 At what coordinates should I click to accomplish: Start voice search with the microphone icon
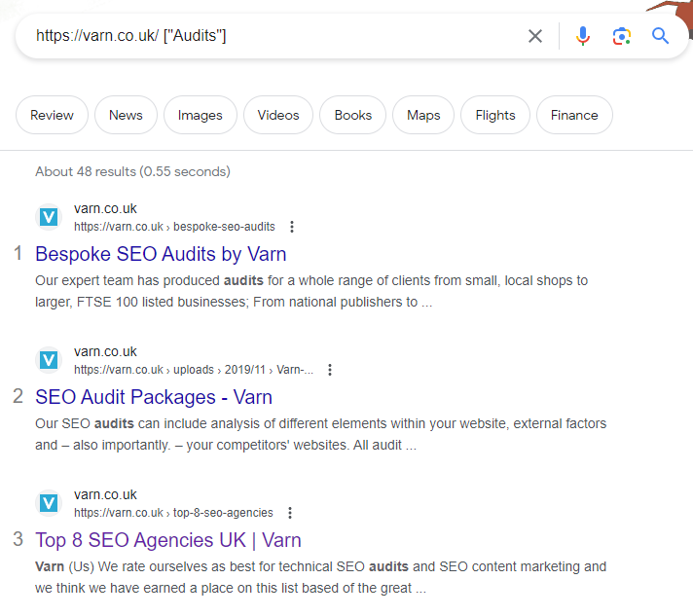tap(582, 36)
